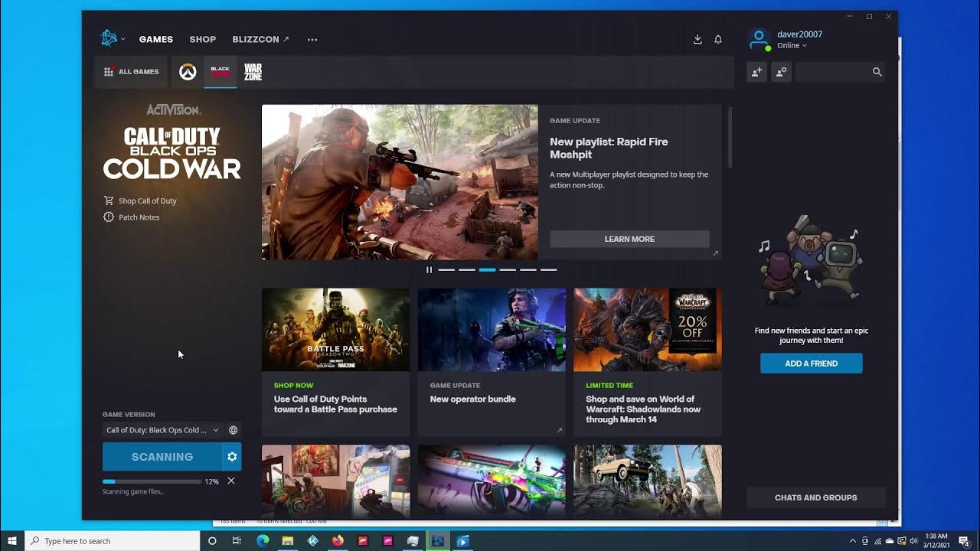Open Microsoft Edge from taskbar
Viewport: 980px width, 551px height.
(x=263, y=541)
